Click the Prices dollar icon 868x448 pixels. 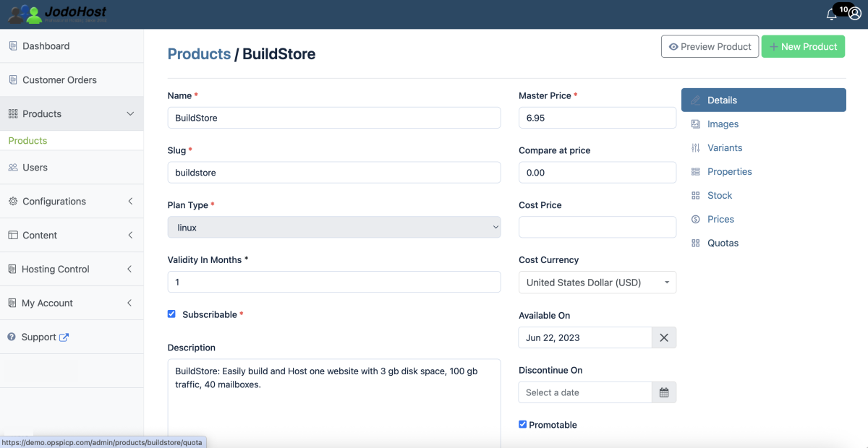pyautogui.click(x=696, y=220)
